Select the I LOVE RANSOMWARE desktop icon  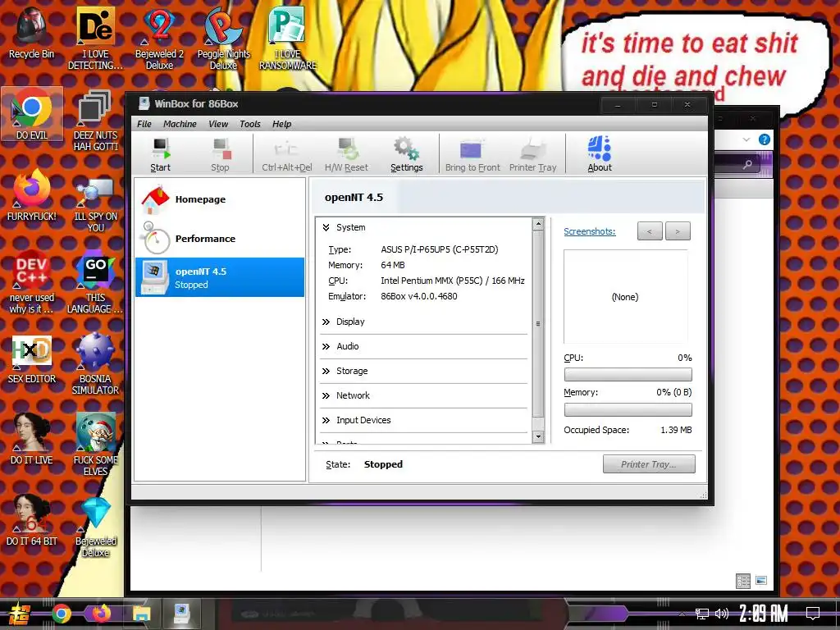(x=288, y=39)
